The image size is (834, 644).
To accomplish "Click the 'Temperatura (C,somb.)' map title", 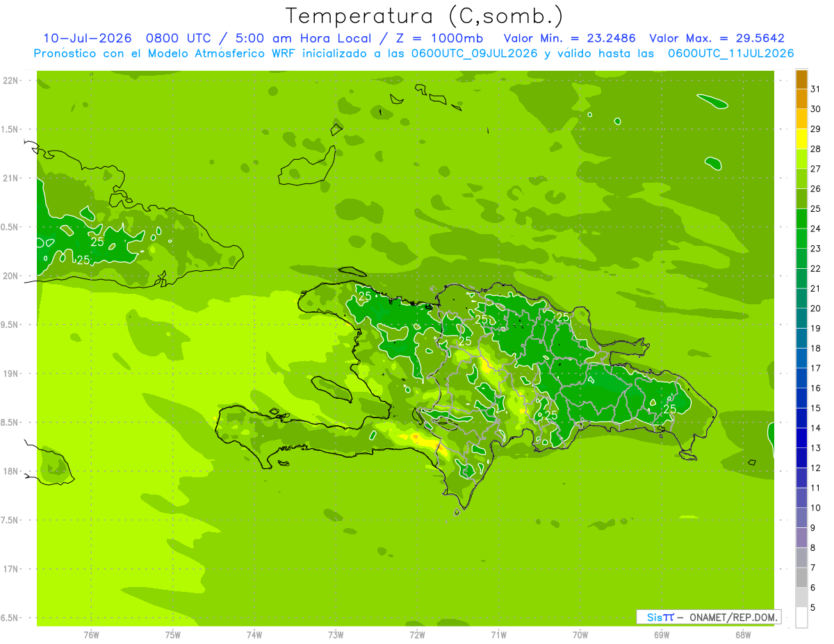I will click(x=424, y=16).
